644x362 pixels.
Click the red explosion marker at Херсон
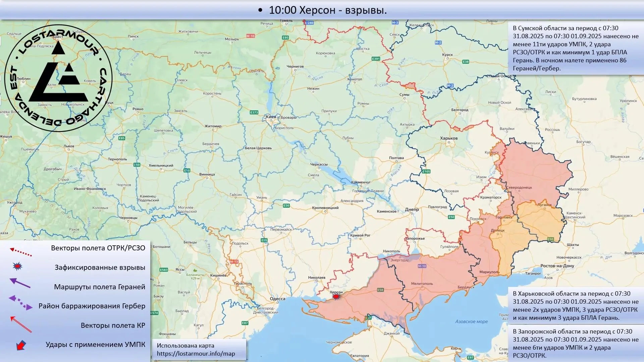point(336,297)
